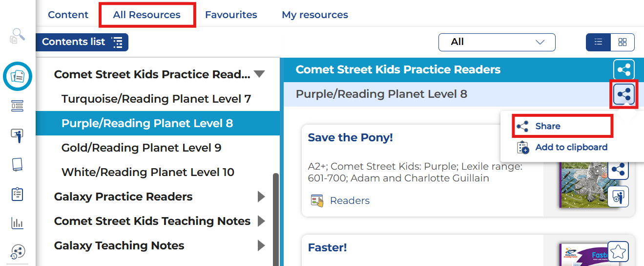This screenshot has height=266, width=644.
Task: Switch to the Favourites tab
Action: (x=231, y=15)
